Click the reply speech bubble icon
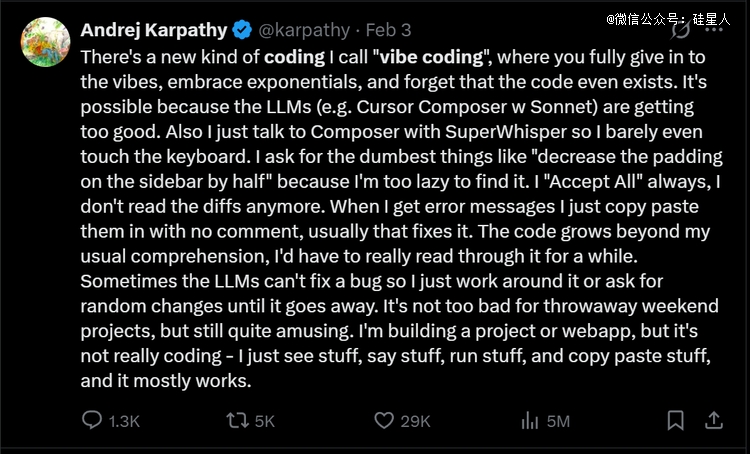Viewport: 750px width, 454px height. pos(91,420)
